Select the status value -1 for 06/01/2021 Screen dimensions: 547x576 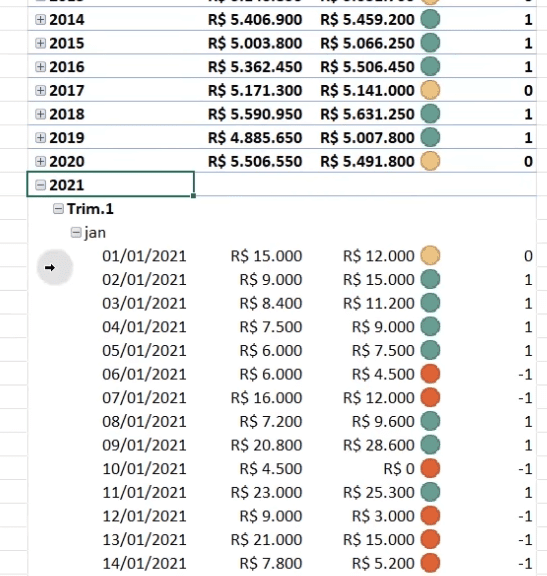[x=525, y=374]
